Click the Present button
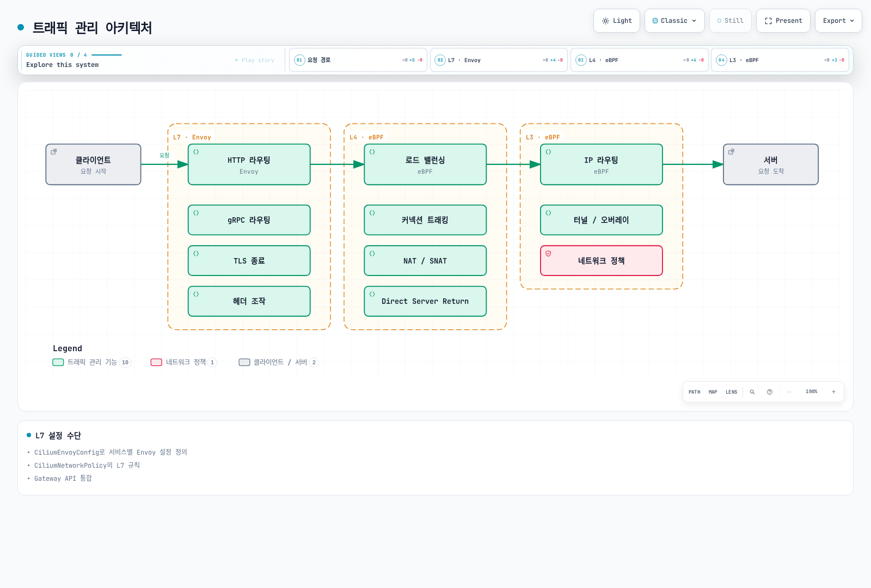 point(783,21)
